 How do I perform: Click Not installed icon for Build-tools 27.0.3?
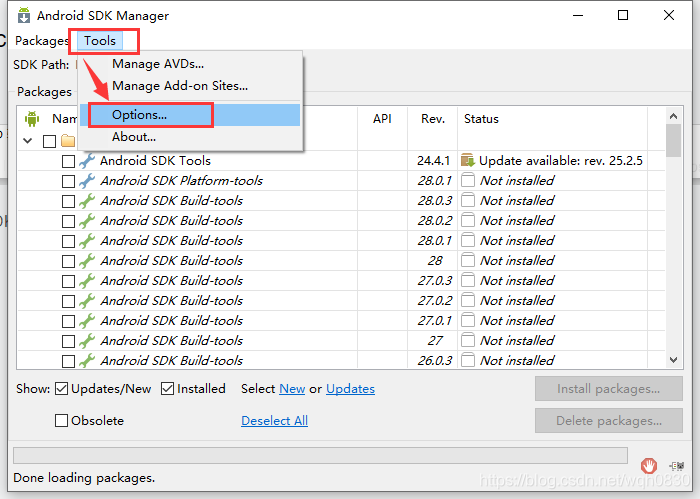[467, 280]
